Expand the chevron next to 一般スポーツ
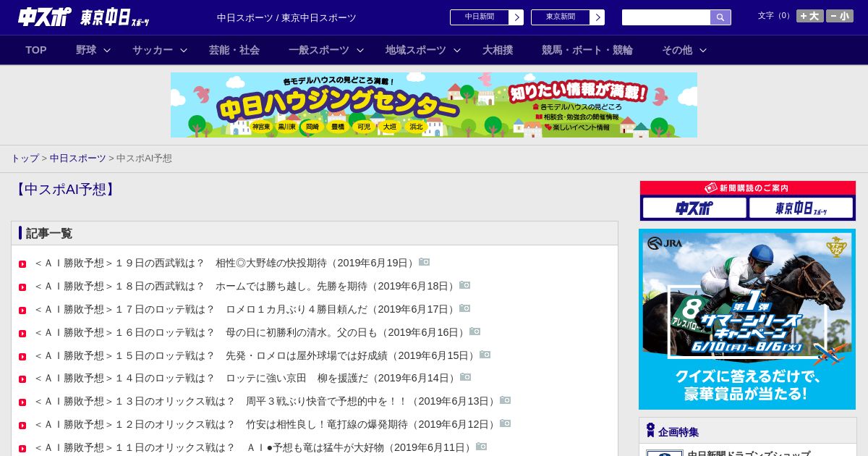Image resolution: width=868 pixels, height=456 pixels. click(360, 50)
